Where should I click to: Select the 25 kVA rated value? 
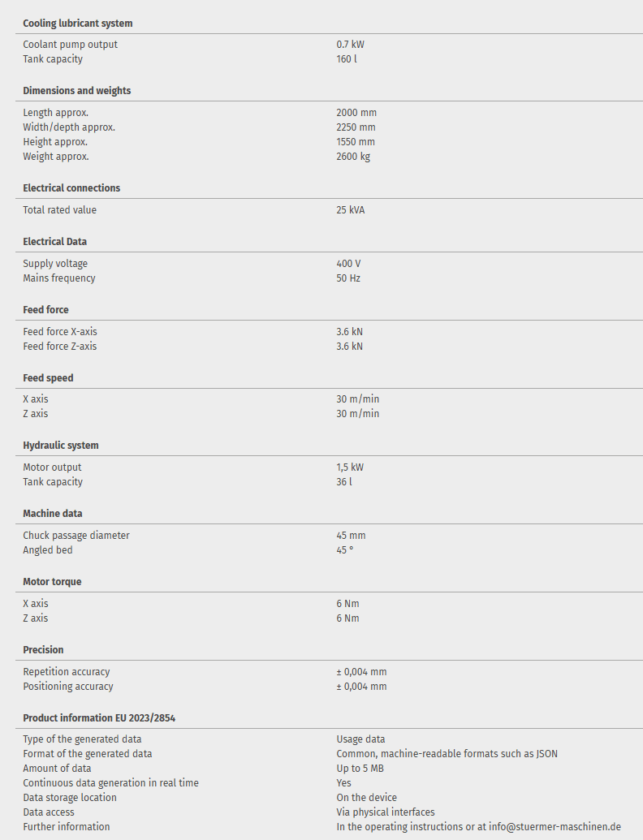[350, 210]
